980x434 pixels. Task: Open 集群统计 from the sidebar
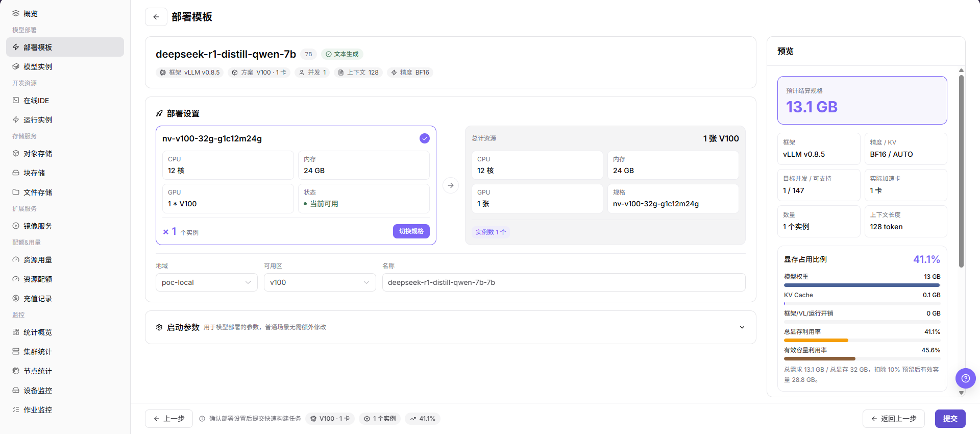click(65, 351)
